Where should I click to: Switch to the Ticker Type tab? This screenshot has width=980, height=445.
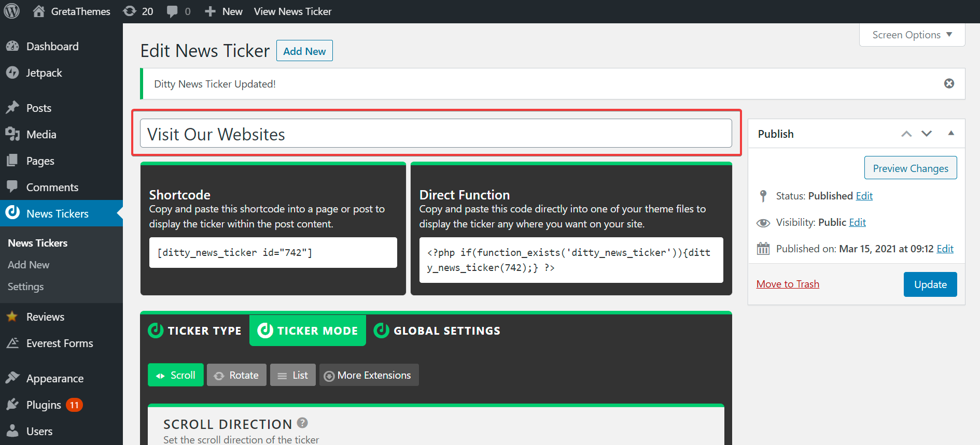pos(195,331)
